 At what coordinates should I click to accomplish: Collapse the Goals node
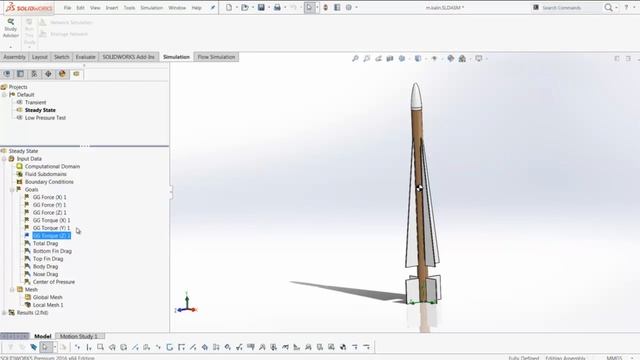coord(12,189)
